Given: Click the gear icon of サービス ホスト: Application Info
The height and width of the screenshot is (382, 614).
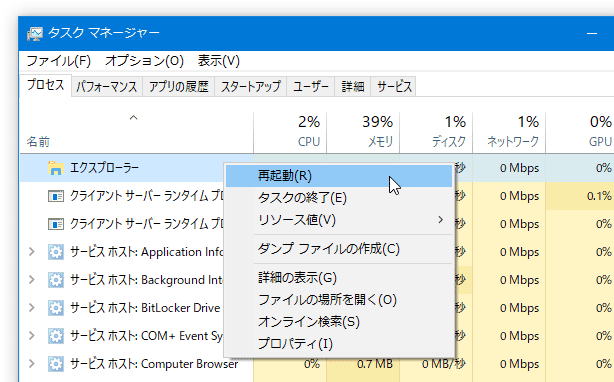Looking at the screenshot, I should click(56, 252).
